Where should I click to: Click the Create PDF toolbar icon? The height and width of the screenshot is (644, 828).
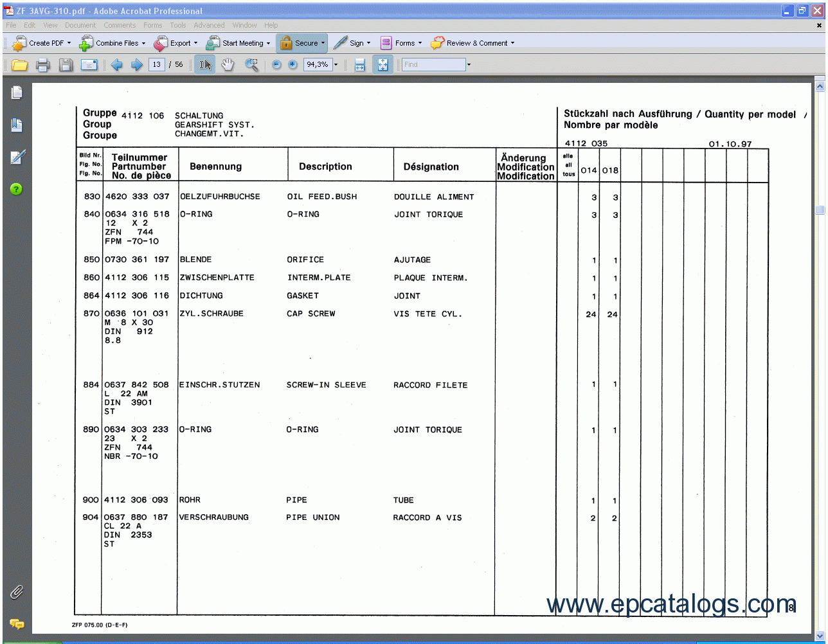click(19, 44)
